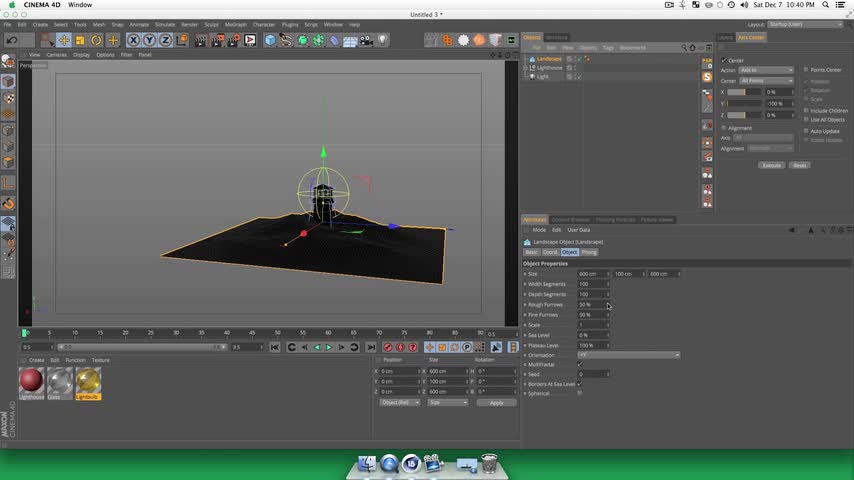This screenshot has width=854, height=480.
Task: Click the Undo arrow icon
Action: (x=12, y=40)
